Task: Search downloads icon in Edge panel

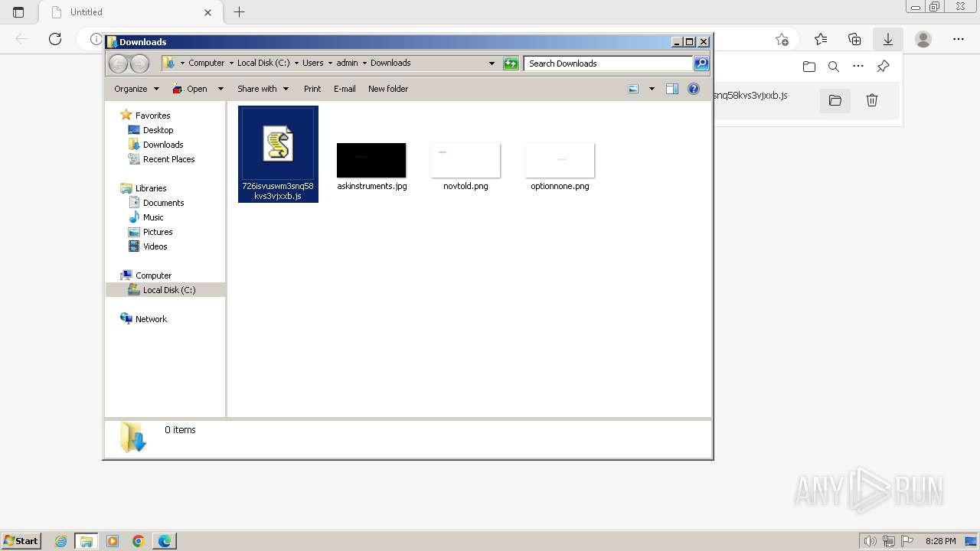Action: [x=834, y=67]
